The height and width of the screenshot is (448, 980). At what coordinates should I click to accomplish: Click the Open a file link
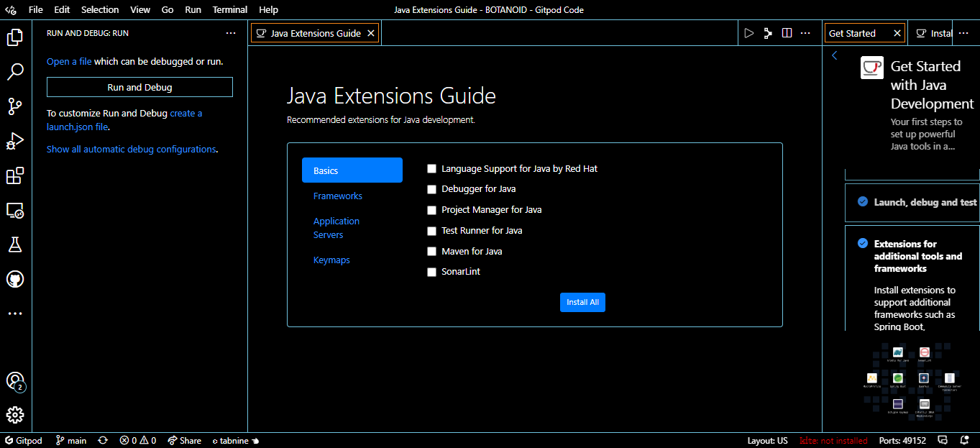pos(69,62)
